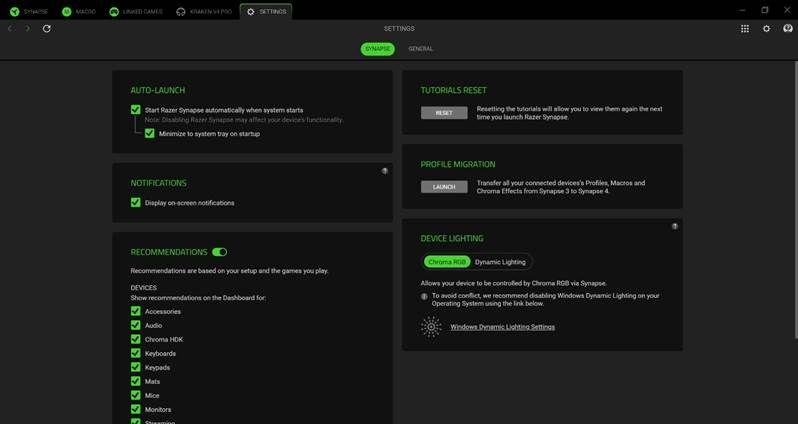Select the Settings tab
This screenshot has width=798, height=424.
click(266, 12)
